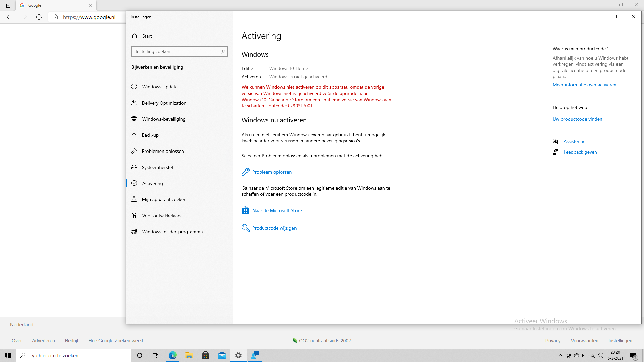Image resolution: width=644 pixels, height=362 pixels.
Task: Close the Google tab in Edge
Action: (91, 5)
